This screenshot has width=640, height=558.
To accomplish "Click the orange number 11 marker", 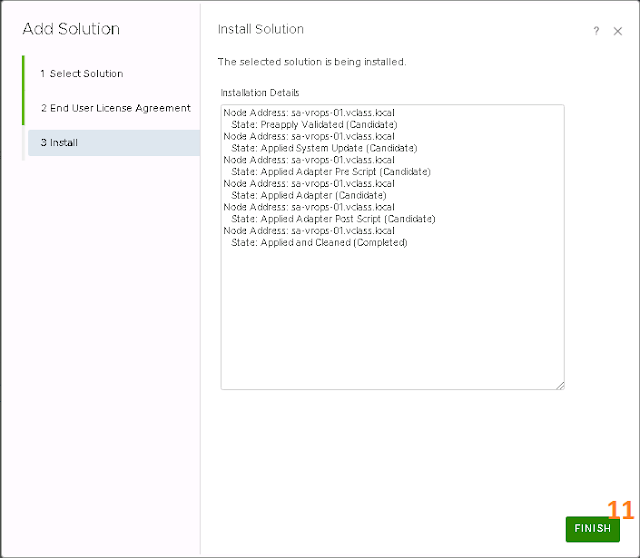I will 620,508.
